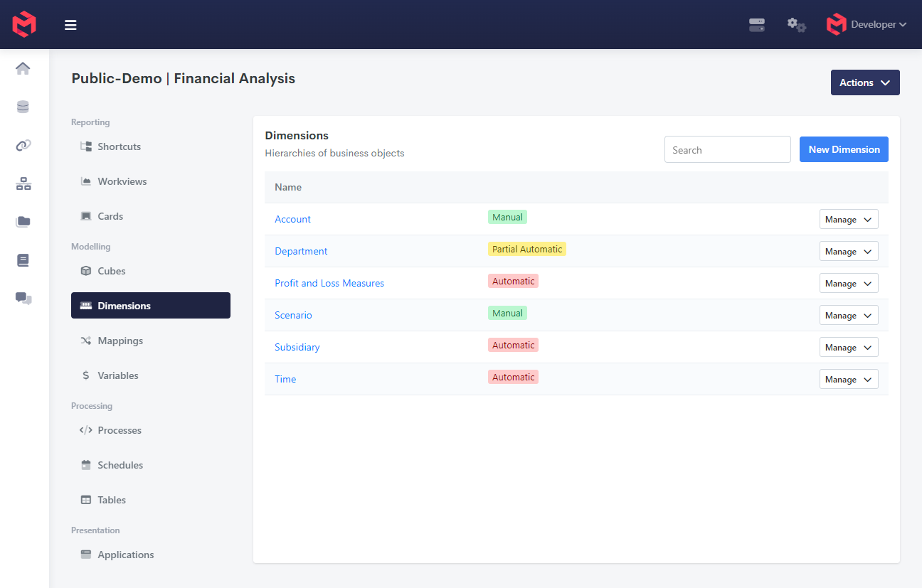Click the hierarchy diagram sidebar icon
The height and width of the screenshot is (588, 922).
coord(23,184)
